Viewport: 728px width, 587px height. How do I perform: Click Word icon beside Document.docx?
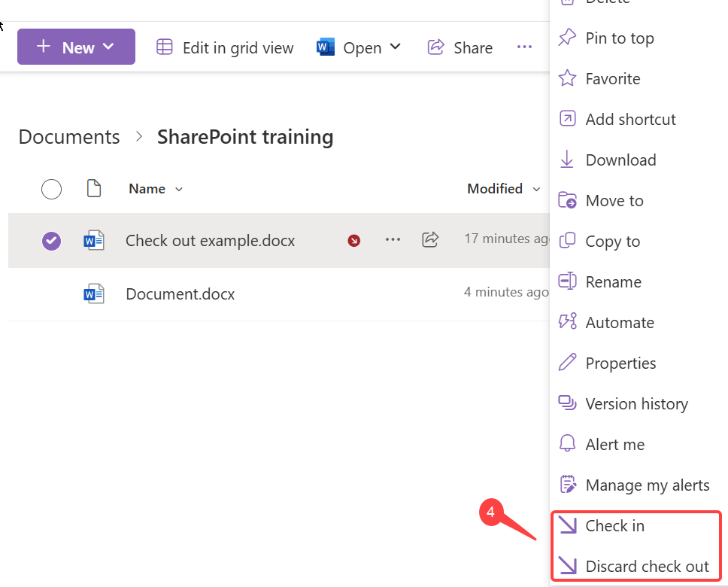(x=94, y=294)
